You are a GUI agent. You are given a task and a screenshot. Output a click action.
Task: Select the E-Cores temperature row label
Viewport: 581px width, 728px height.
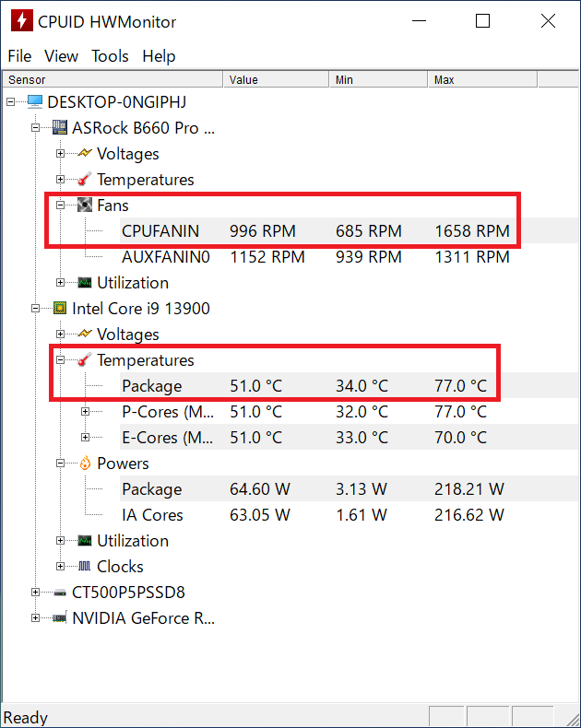(168, 438)
